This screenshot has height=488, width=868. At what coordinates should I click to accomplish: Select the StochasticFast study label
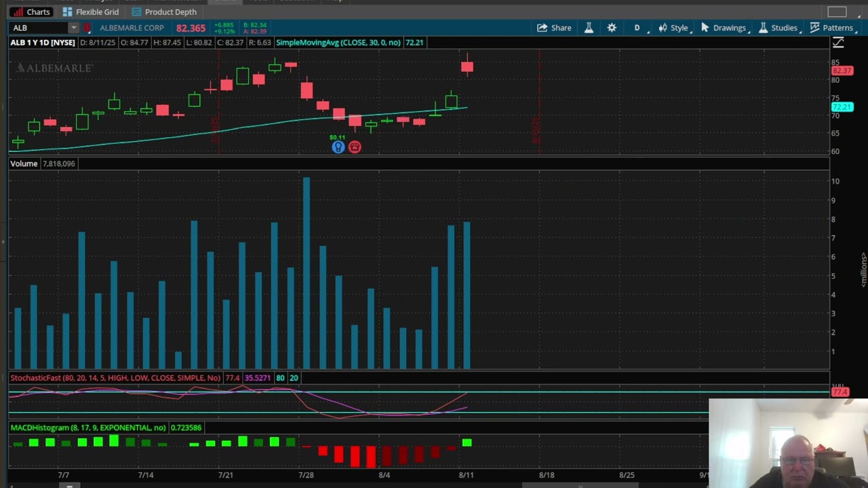tap(115, 378)
